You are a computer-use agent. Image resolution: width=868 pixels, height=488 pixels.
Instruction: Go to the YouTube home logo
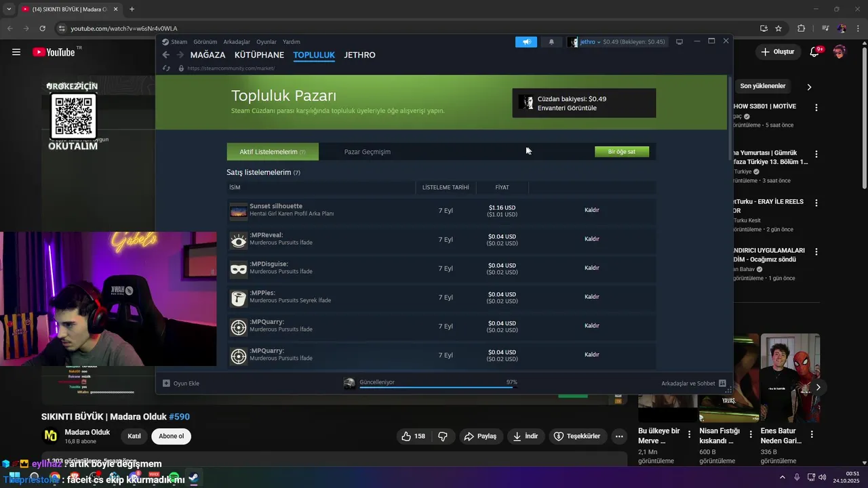coord(53,52)
